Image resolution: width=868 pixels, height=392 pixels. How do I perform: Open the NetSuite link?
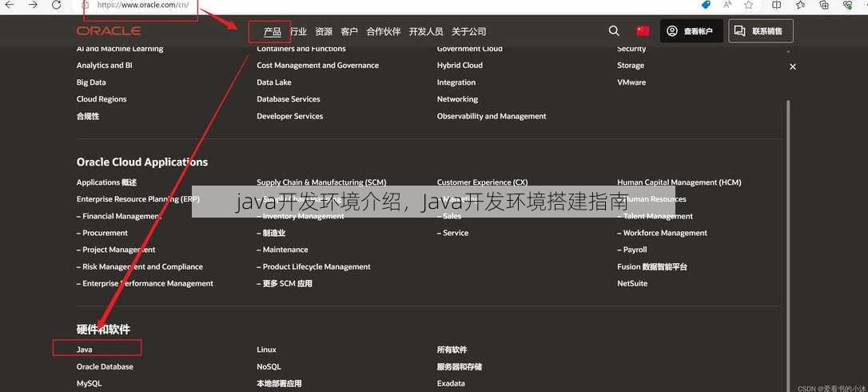632,283
